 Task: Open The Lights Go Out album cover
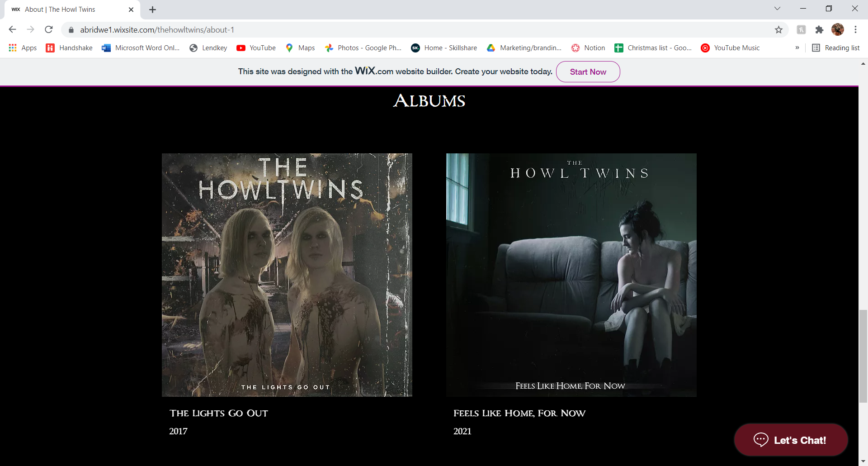[287, 275]
